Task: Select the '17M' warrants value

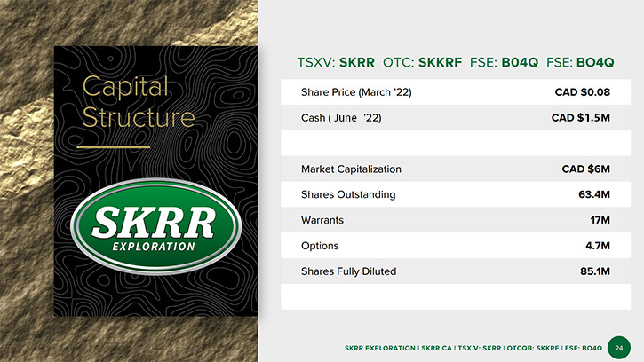Action: pyautogui.click(x=600, y=220)
